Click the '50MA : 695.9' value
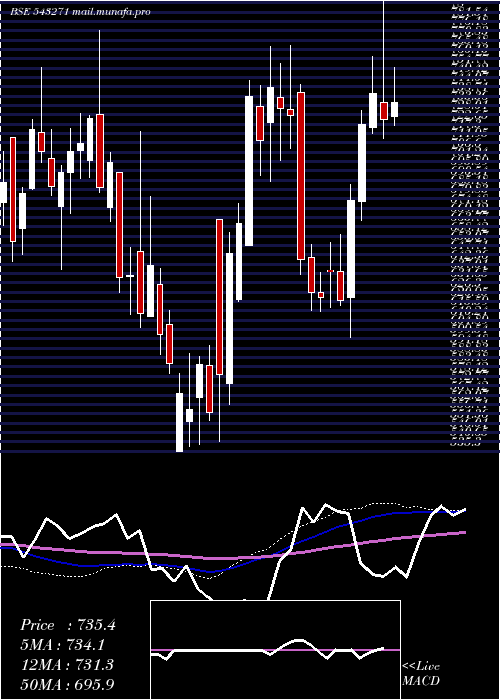The image size is (500, 700). [x=69, y=684]
